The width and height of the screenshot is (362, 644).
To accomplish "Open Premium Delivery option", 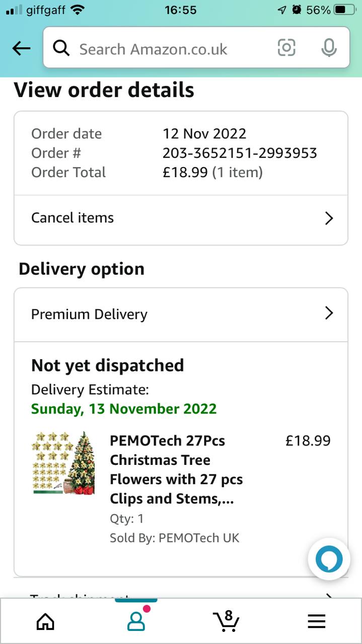I will click(90, 314).
